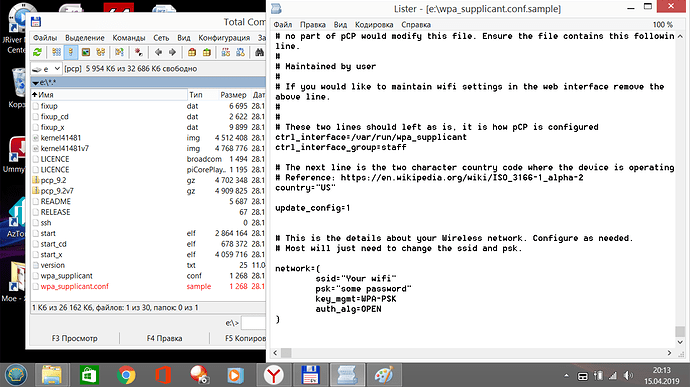Open the Файлы menu in Total Commander
Screen dimensions: 690x387
pos(45,38)
